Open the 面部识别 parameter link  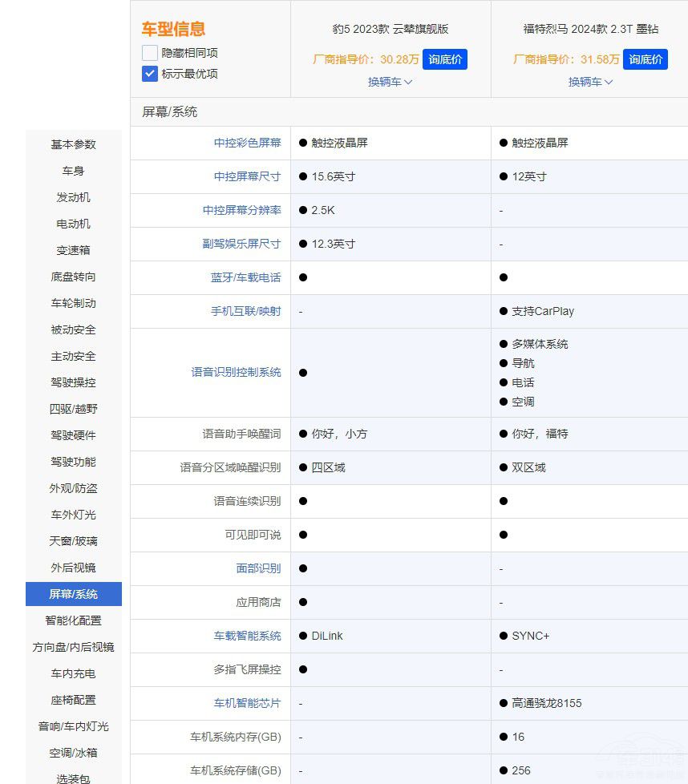258,568
